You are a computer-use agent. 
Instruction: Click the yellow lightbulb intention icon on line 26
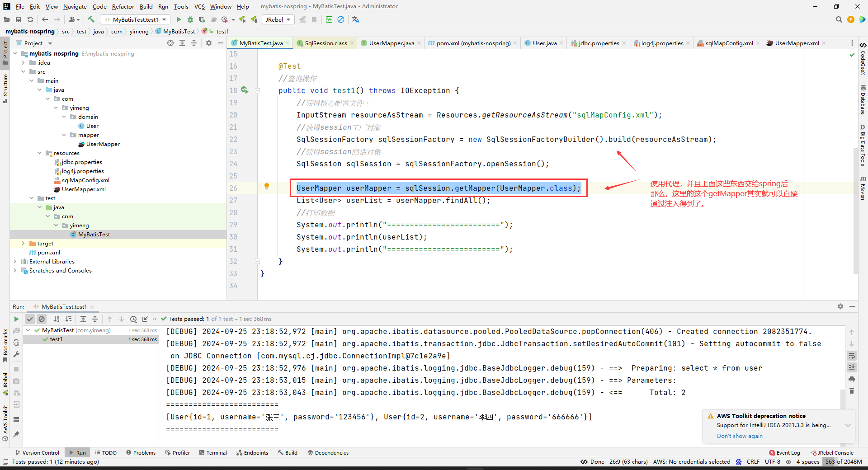[x=267, y=186]
